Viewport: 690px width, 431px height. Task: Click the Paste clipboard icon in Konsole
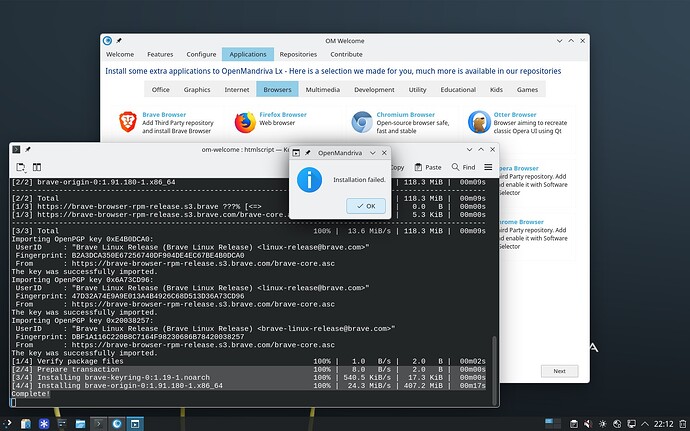pos(418,167)
